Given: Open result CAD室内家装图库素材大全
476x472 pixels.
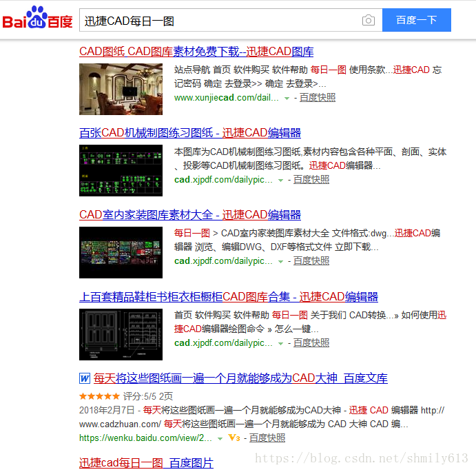Looking at the screenshot, I should click(190, 215).
